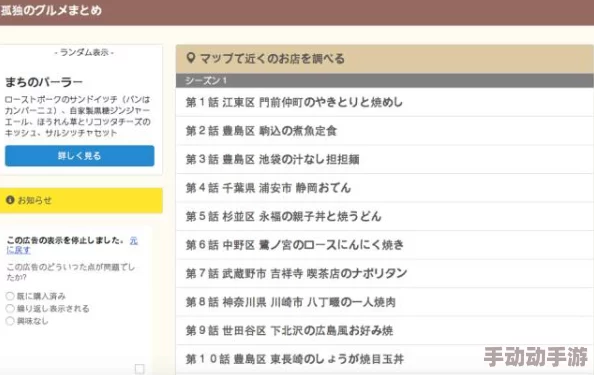This screenshot has height=375, width=594.
Task: Select the 既に購入済み radio option
Action: pyautogui.click(x=10, y=296)
